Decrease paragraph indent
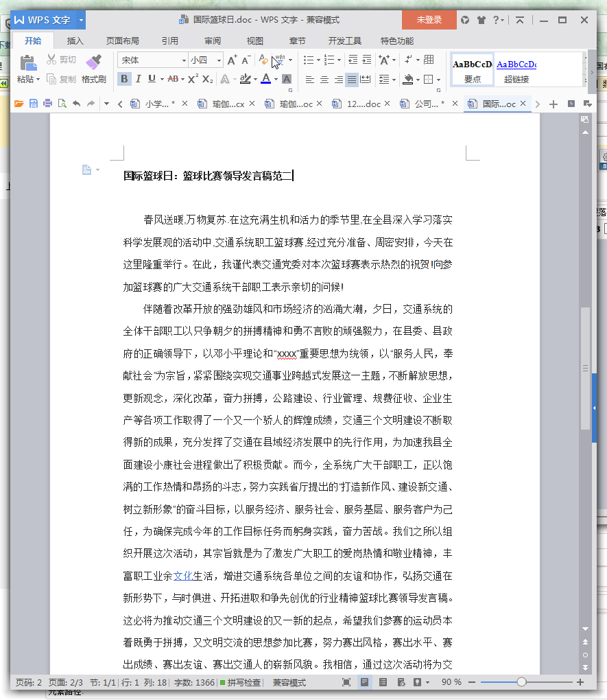 pyautogui.click(x=353, y=60)
